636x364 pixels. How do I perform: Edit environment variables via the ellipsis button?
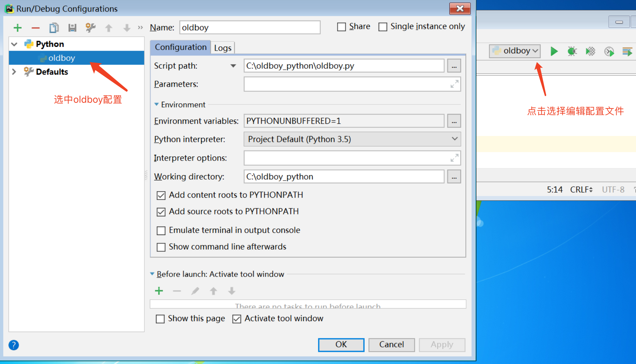[454, 121]
